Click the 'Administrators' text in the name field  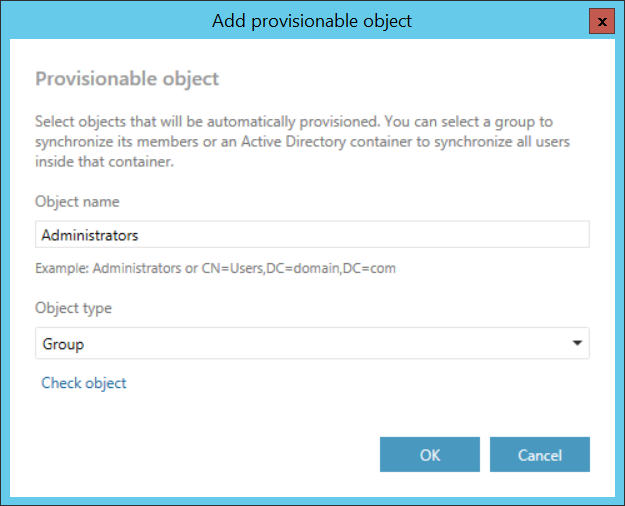click(x=90, y=235)
